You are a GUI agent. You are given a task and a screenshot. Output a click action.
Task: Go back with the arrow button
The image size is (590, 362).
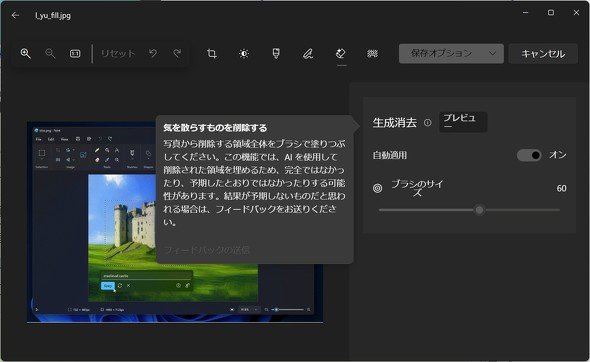[x=15, y=15]
